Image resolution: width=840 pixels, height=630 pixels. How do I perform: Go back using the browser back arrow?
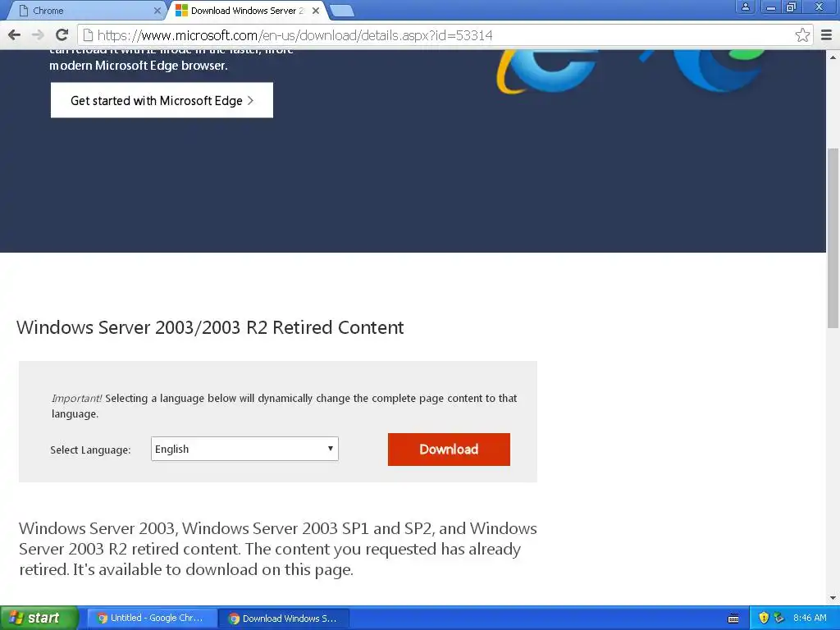[15, 35]
